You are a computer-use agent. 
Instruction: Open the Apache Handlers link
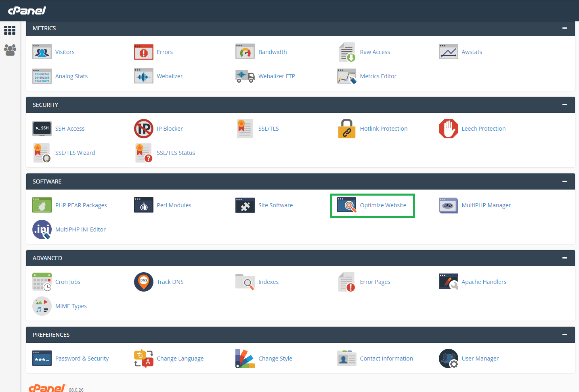[484, 282]
